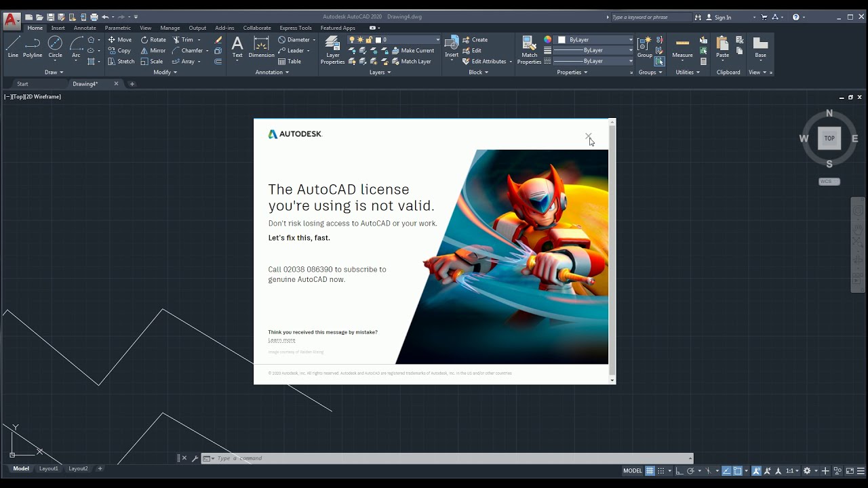
Task: Expand the Annotation panel
Action: (272, 72)
